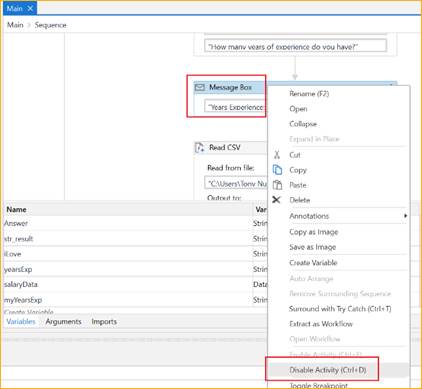Click the Read from file path field

(236, 183)
